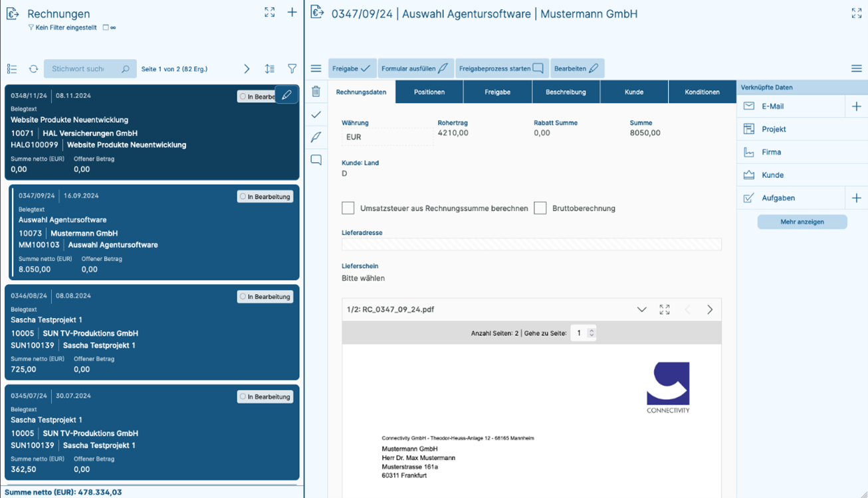868x498 pixels.
Task: Expand the PDF document dropdown chevron
Action: [x=641, y=309]
